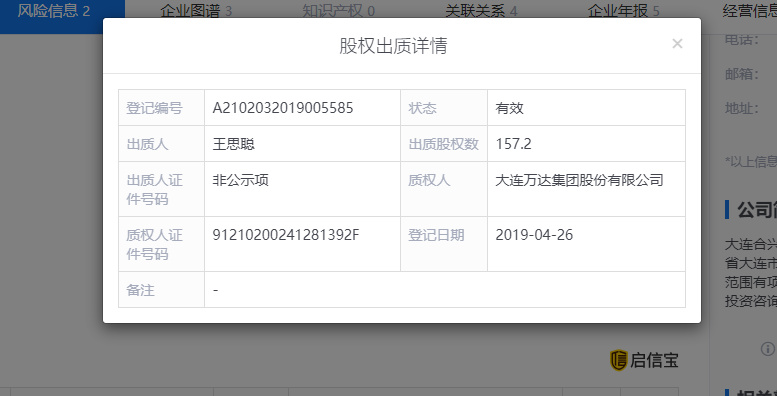Open the 经营信息 tab

click(750, 11)
